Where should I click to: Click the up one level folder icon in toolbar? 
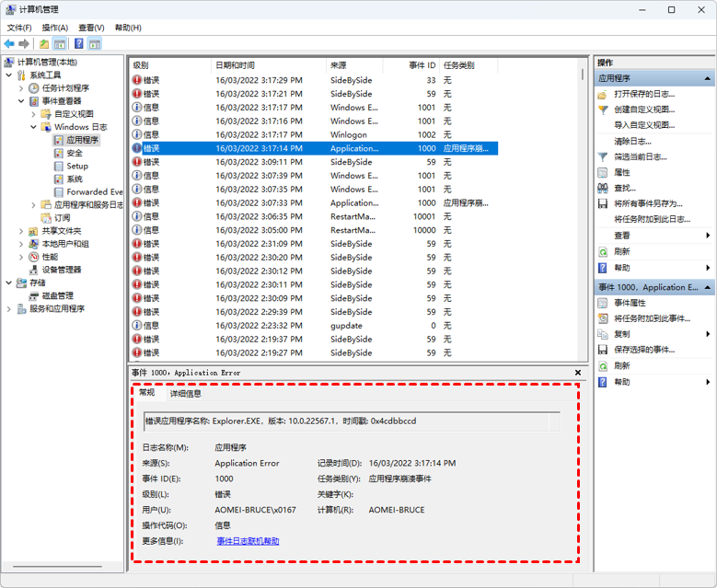[43, 44]
